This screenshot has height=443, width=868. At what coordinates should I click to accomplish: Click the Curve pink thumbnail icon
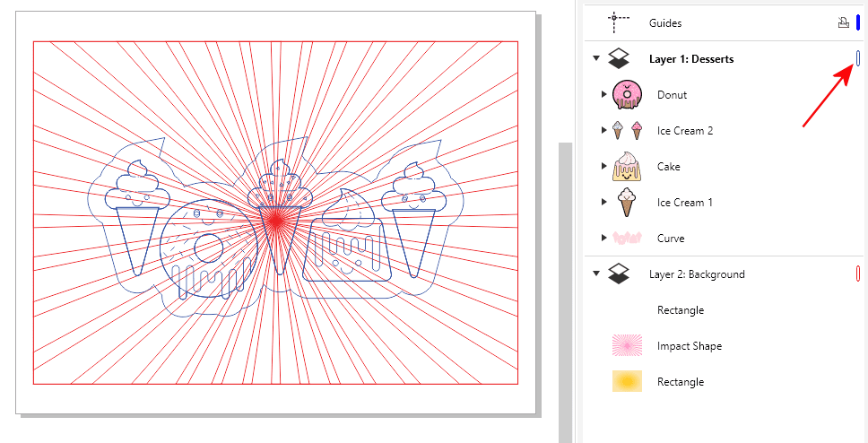627,239
